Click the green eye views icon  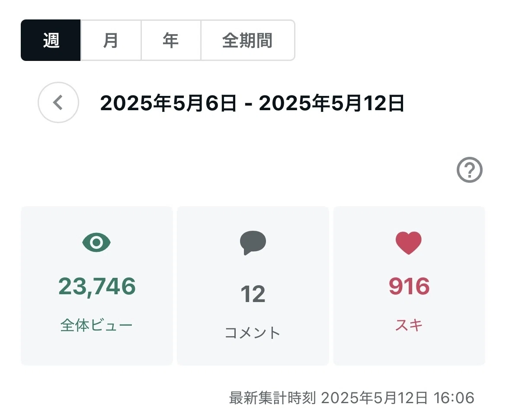(x=96, y=242)
